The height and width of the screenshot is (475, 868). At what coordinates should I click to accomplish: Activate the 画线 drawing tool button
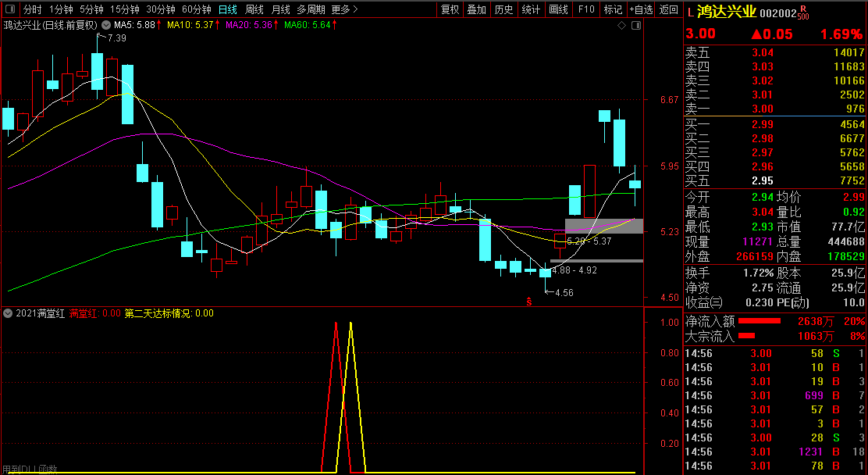pyautogui.click(x=558, y=9)
